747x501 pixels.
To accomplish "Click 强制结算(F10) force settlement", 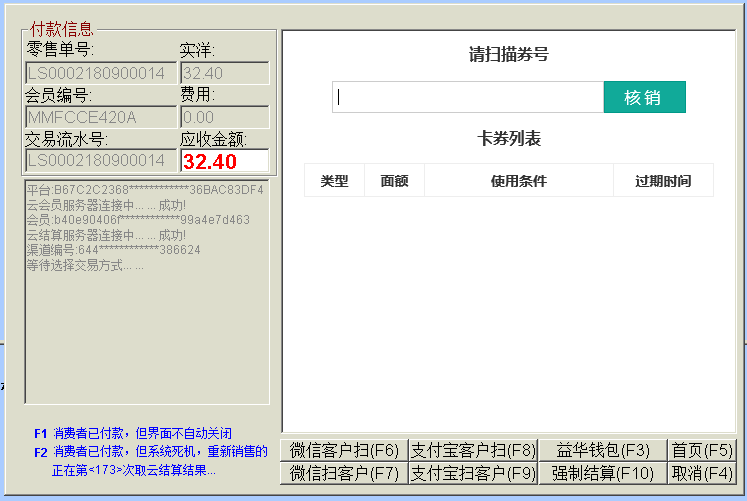I will point(603,472).
